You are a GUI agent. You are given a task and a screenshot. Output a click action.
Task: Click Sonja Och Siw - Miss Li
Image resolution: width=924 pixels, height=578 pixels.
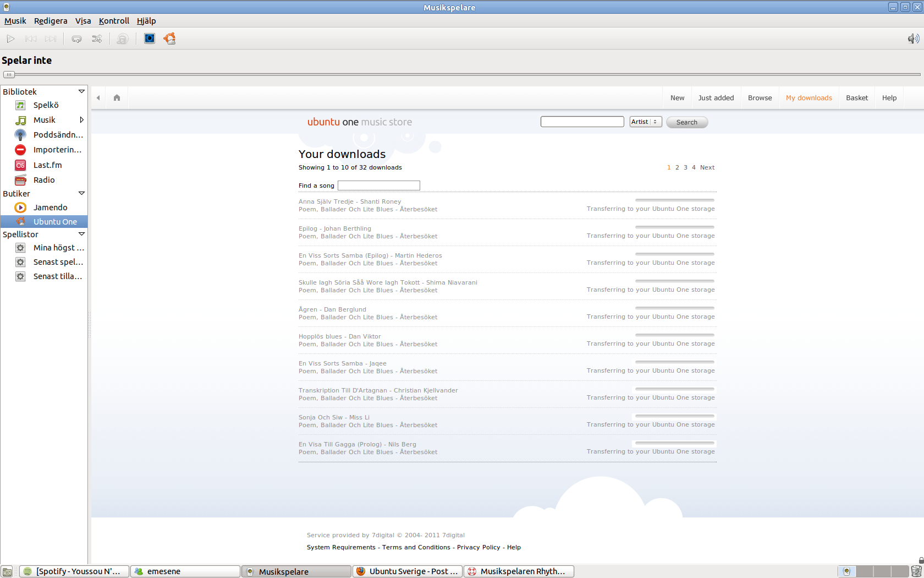[334, 417]
